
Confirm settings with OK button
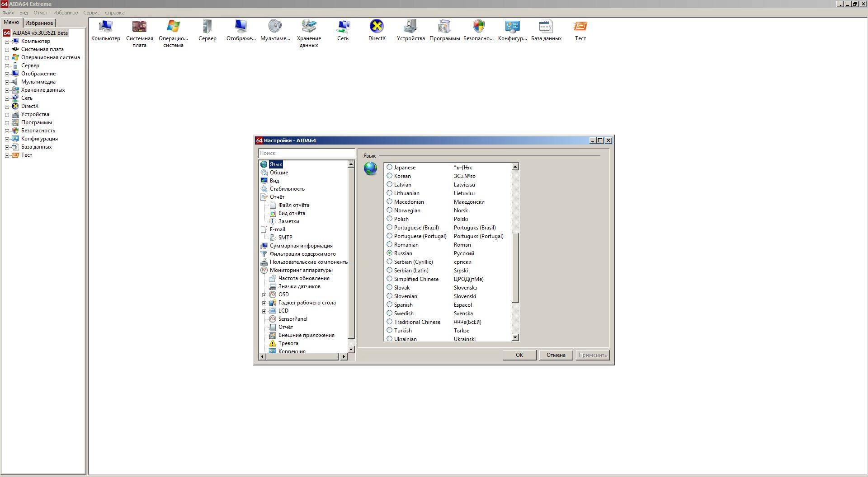point(519,355)
